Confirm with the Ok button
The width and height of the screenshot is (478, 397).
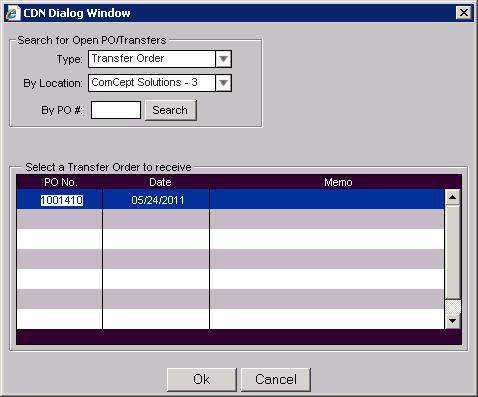(x=201, y=379)
